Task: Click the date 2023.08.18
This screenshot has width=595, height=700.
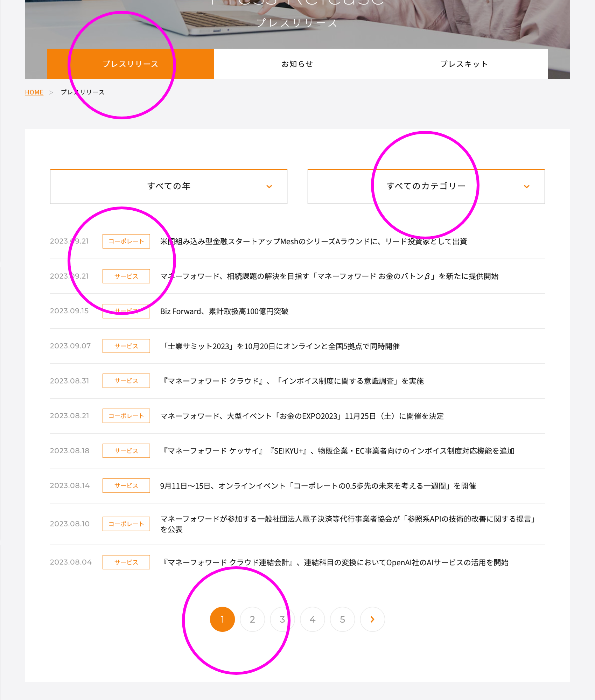Action: pyautogui.click(x=70, y=451)
